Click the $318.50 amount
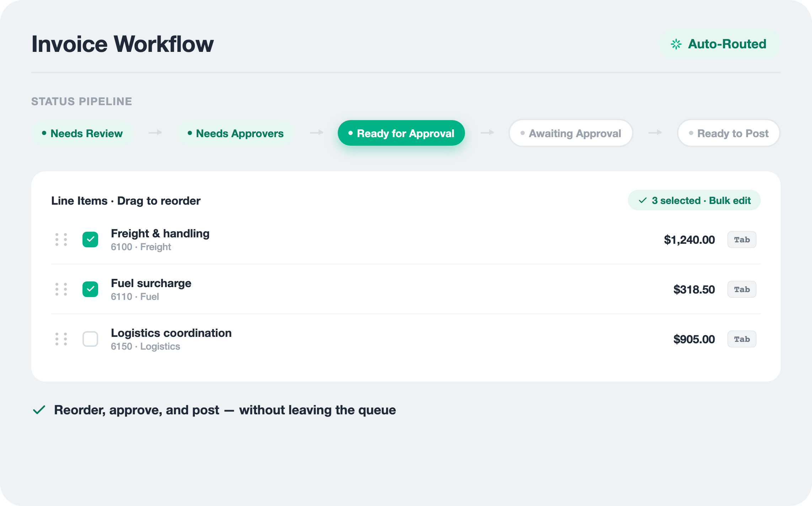Image resolution: width=812 pixels, height=506 pixels. [x=694, y=290]
